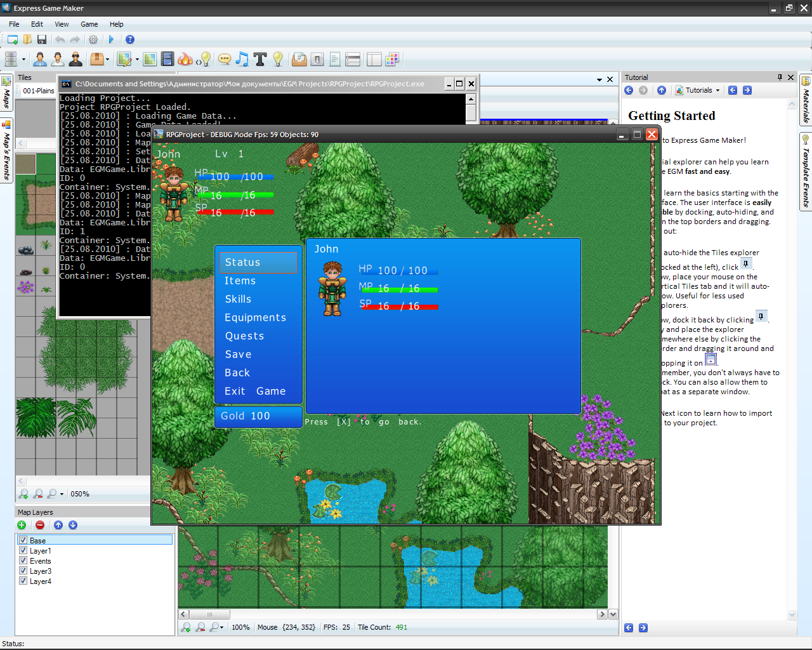Click the Redo arrow in the toolbar
Viewport: 812px width, 650px height.
[75, 39]
